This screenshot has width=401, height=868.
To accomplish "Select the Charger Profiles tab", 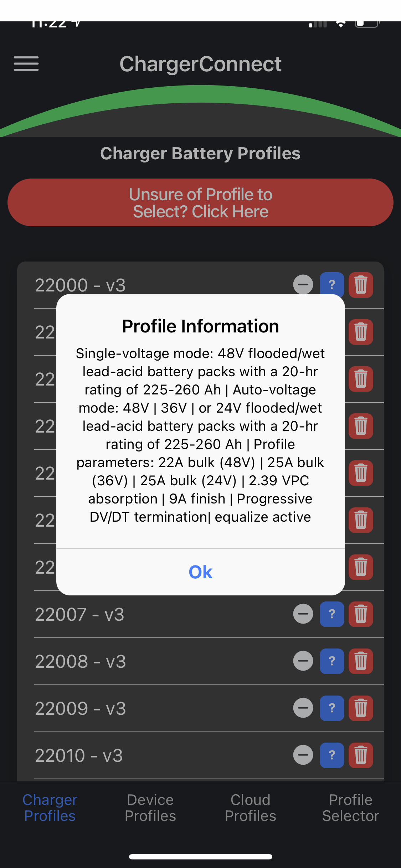I will pos(50,808).
